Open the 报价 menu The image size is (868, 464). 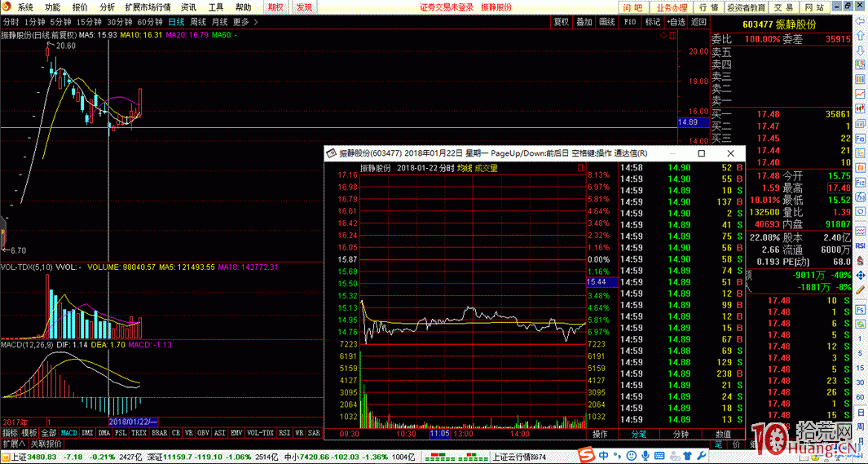coord(80,7)
